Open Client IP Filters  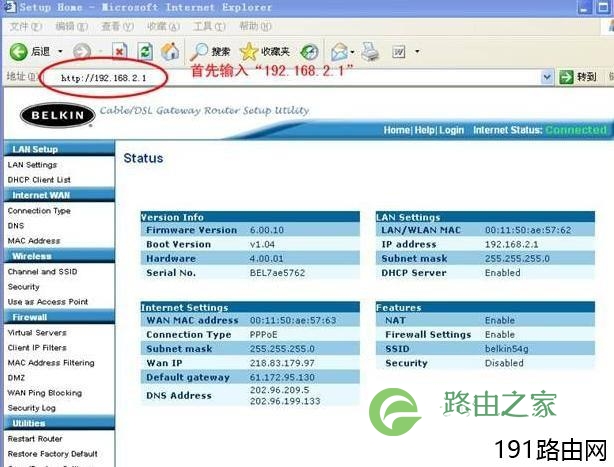click(37, 348)
